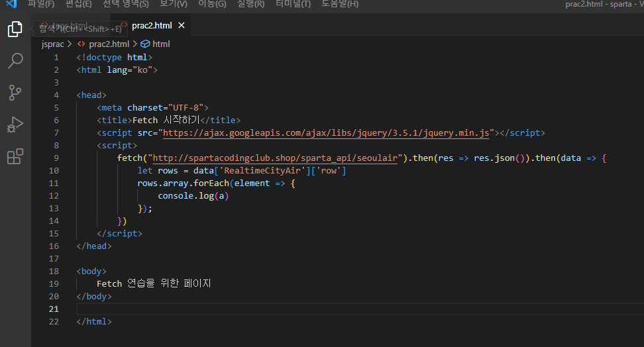The height and width of the screenshot is (347, 644).
Task: Open the Explorer view in activity bar
Action: (15, 29)
